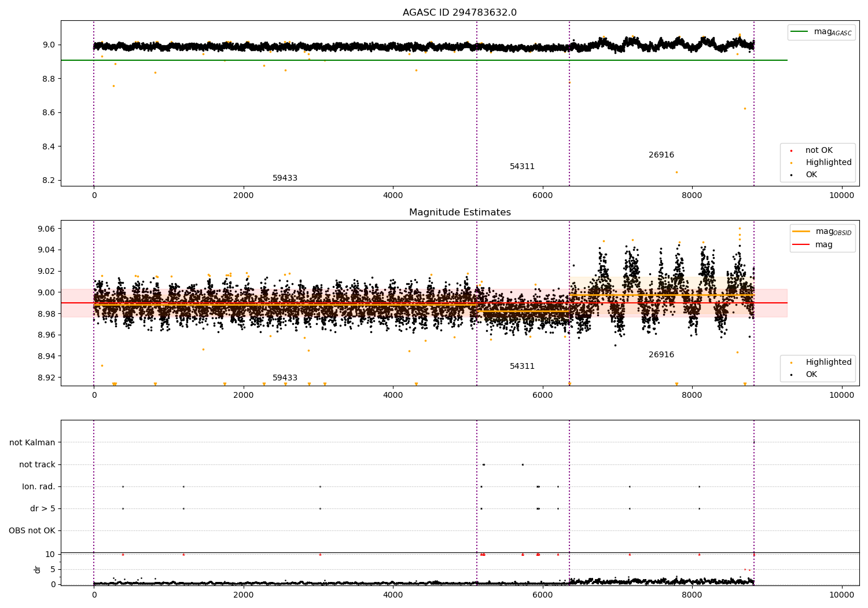Click the "Ion. rad." axis label

point(39,486)
